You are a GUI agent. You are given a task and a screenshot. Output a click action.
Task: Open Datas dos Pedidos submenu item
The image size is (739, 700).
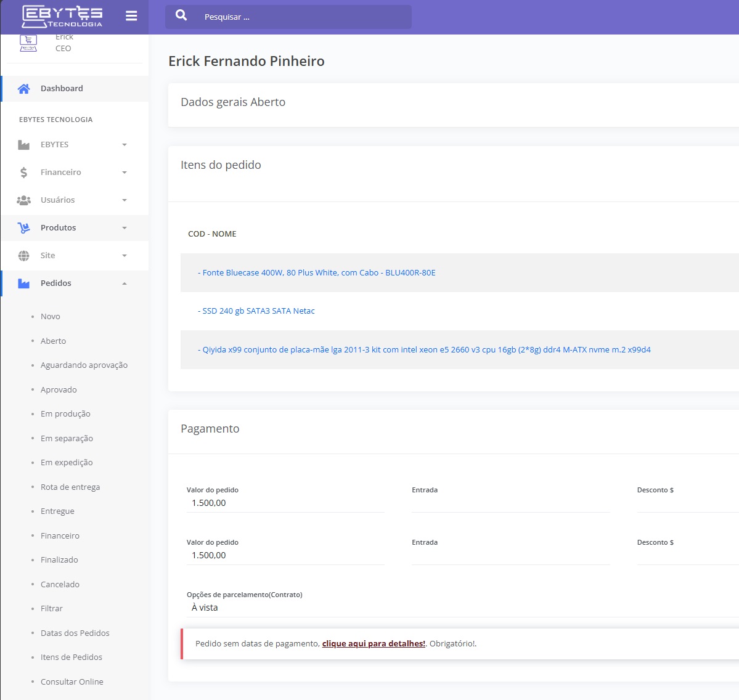pos(75,633)
